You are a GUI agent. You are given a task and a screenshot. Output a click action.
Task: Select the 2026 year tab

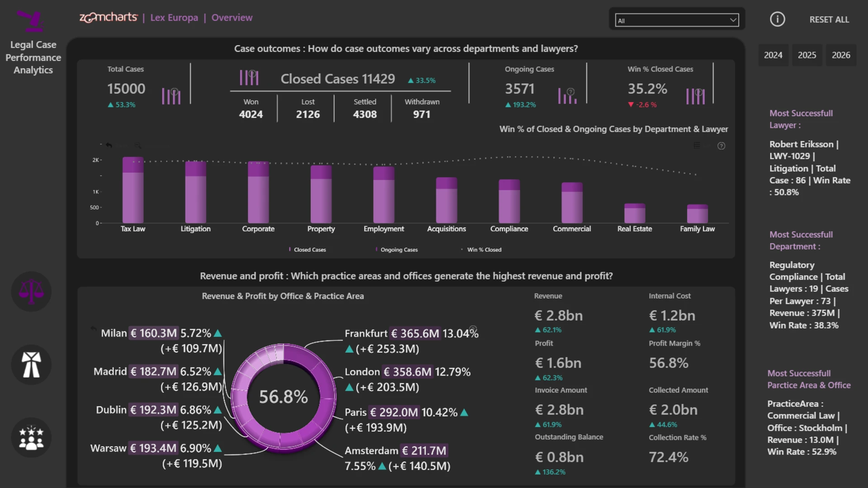(841, 55)
